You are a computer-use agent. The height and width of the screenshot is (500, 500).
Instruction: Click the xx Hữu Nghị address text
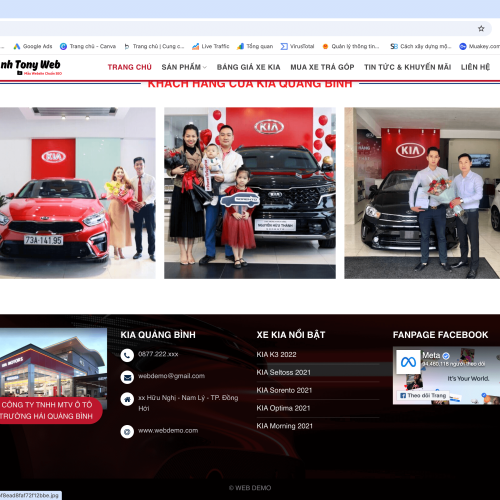(x=188, y=403)
